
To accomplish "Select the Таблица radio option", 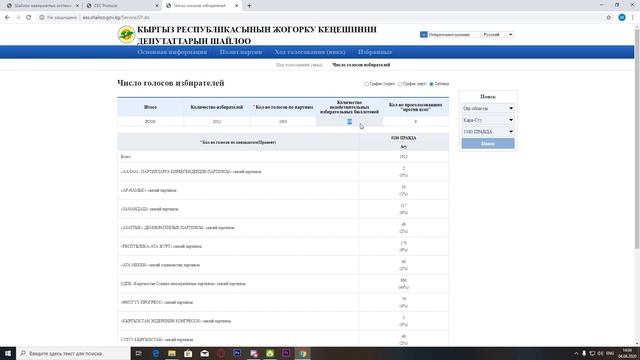I will tap(431, 84).
